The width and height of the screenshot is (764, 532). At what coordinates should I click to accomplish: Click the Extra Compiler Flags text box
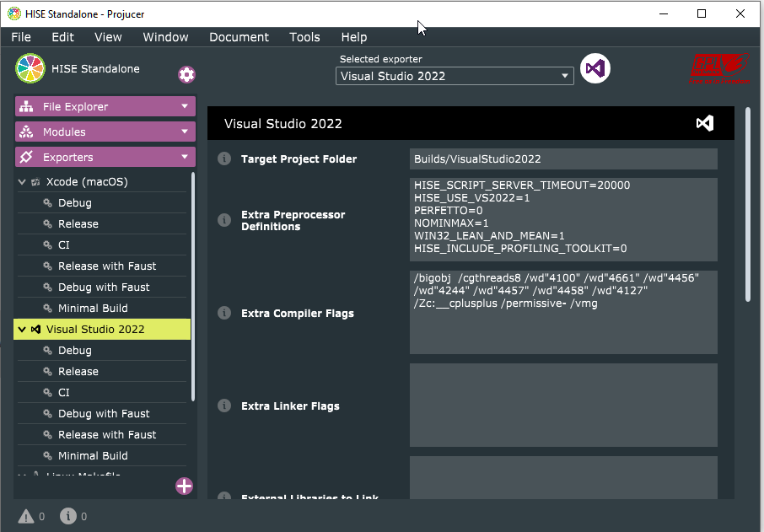point(563,312)
